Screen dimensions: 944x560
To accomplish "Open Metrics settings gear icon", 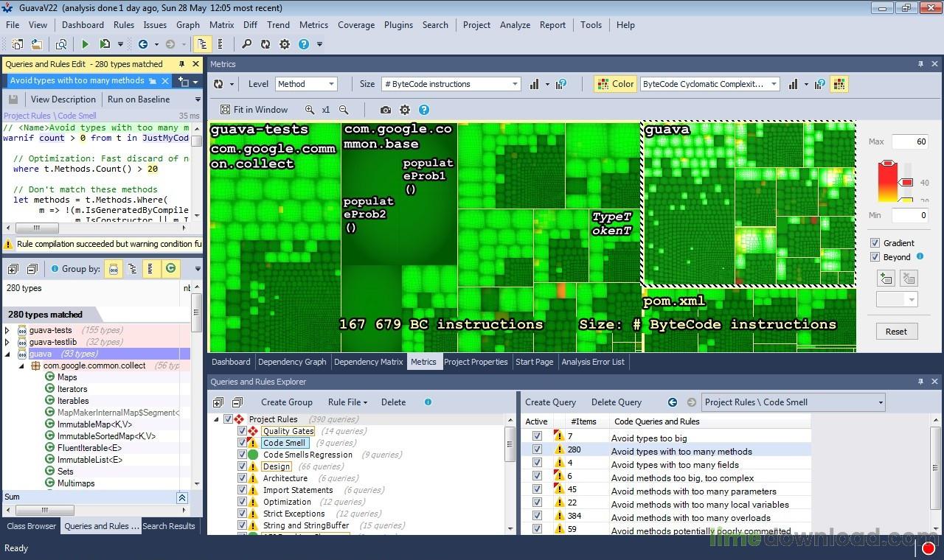I will (x=404, y=110).
